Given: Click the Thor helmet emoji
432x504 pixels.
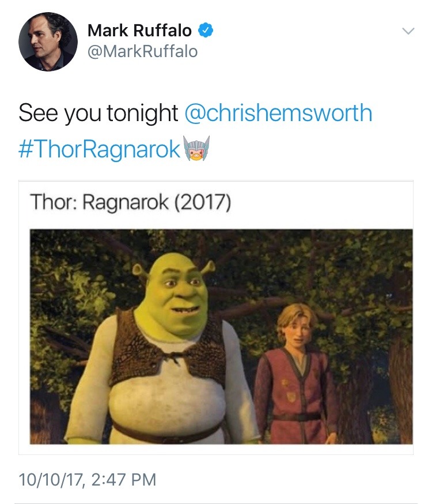Looking at the screenshot, I should tap(196, 148).
